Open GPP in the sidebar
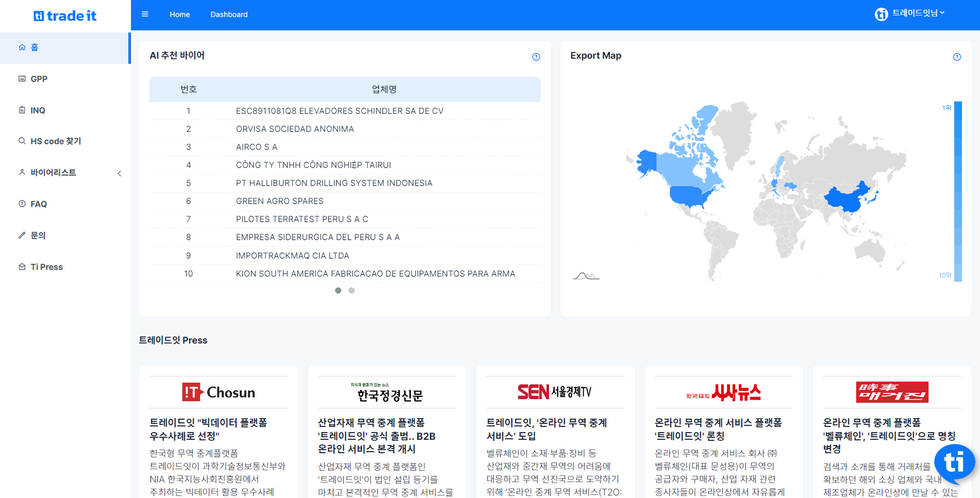Screen dimensions: 980x498 (x=39, y=79)
